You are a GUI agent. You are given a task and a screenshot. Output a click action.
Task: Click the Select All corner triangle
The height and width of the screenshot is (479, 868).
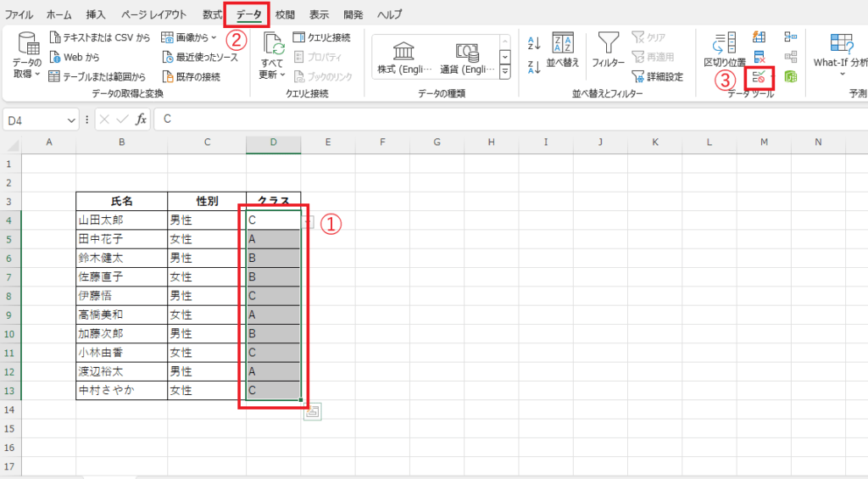(x=12, y=145)
